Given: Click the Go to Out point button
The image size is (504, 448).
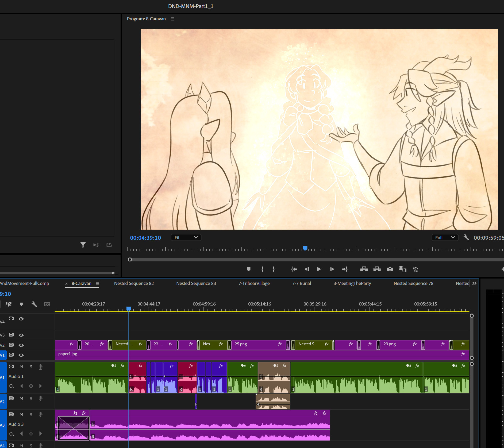Looking at the screenshot, I should 345,269.
